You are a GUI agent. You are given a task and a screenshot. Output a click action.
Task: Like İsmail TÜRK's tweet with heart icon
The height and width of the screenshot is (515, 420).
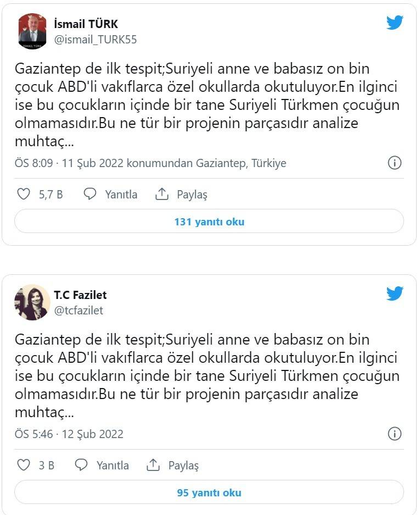tap(24, 194)
